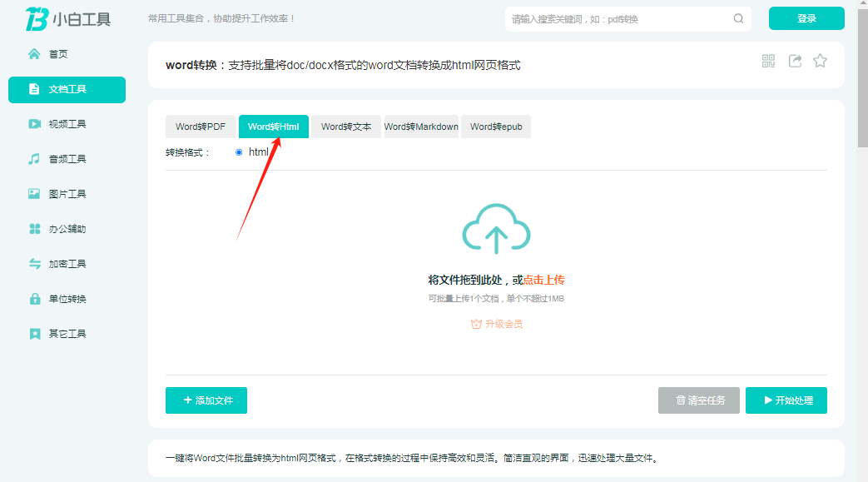The width and height of the screenshot is (868, 482).
Task: Click the four-dot icon beside 办公辅助
Action: coord(34,229)
